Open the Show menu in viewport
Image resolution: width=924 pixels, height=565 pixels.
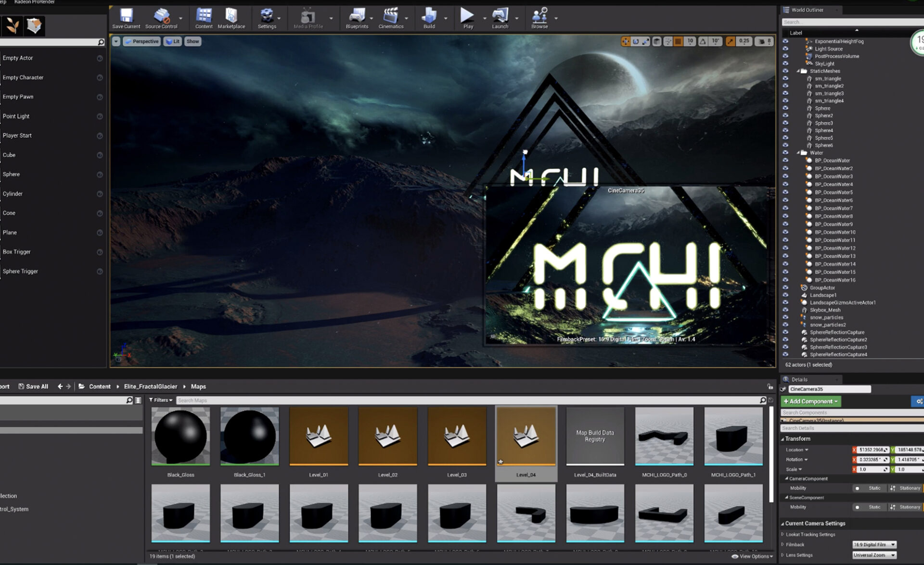(192, 41)
